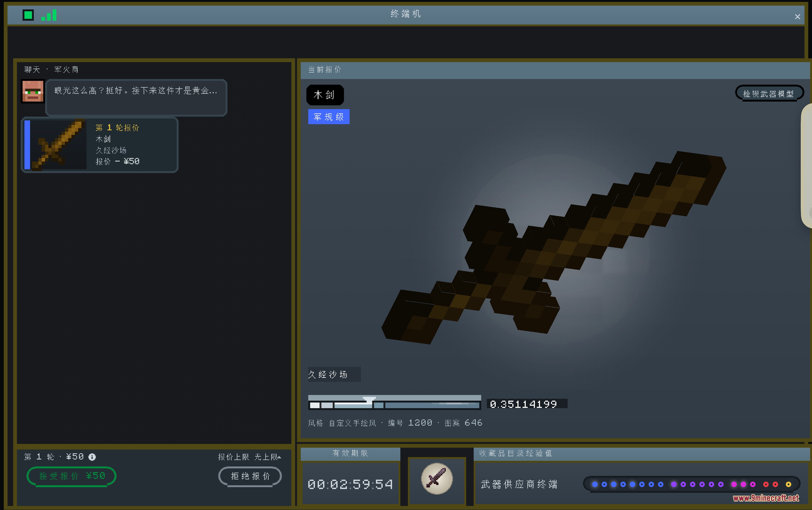The image size is (812, 510).
Task: Click the 有效期限 header label
Action: (350, 453)
